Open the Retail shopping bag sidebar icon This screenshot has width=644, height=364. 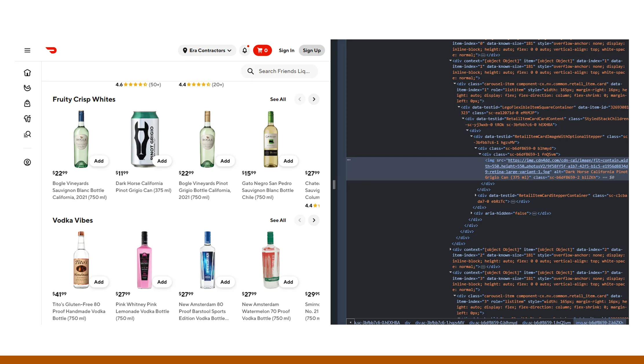click(x=27, y=103)
